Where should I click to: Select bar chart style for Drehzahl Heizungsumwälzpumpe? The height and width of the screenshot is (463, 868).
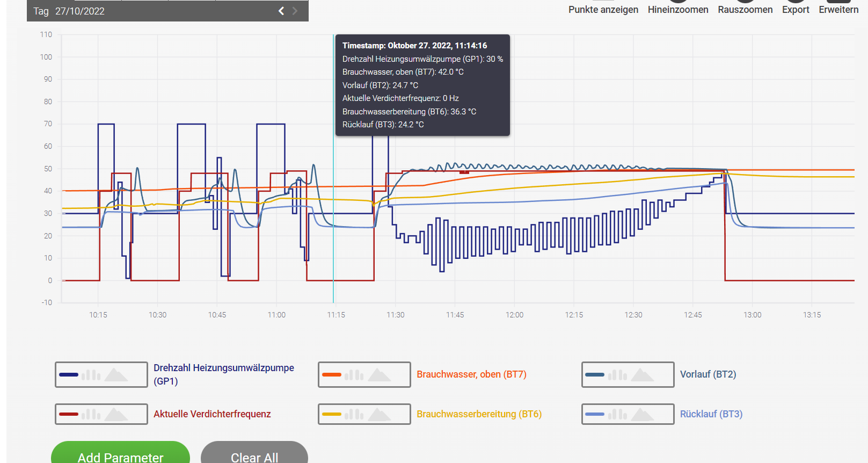pos(91,375)
